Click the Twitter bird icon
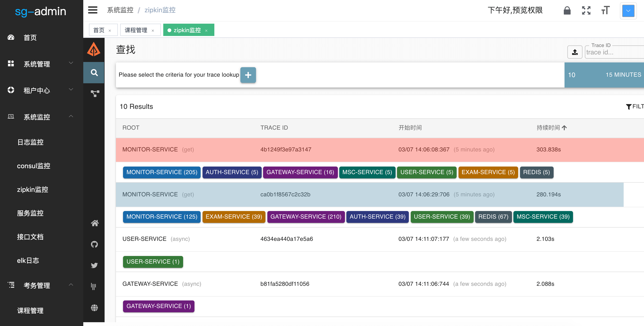644x326 pixels. click(94, 265)
